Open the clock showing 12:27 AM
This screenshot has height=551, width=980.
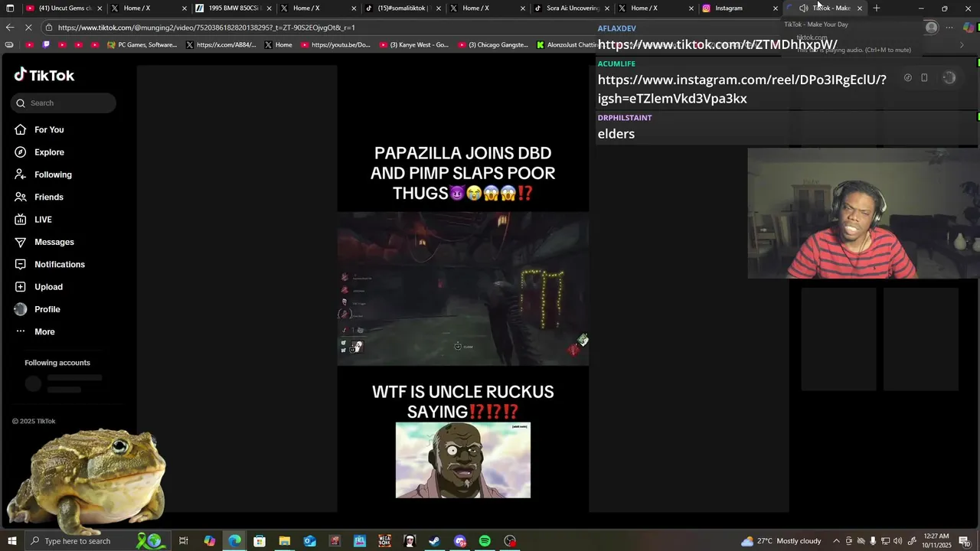click(936, 541)
